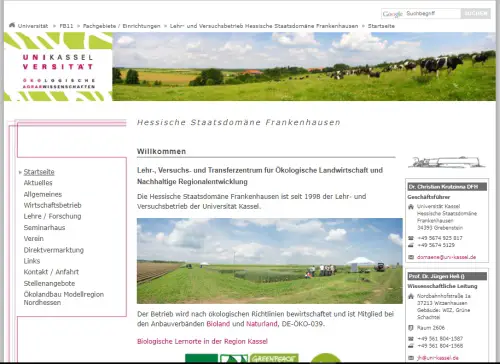500x364 pixels.
Task: Open Stellenangebote in the sidebar menu
Action: tap(49, 284)
